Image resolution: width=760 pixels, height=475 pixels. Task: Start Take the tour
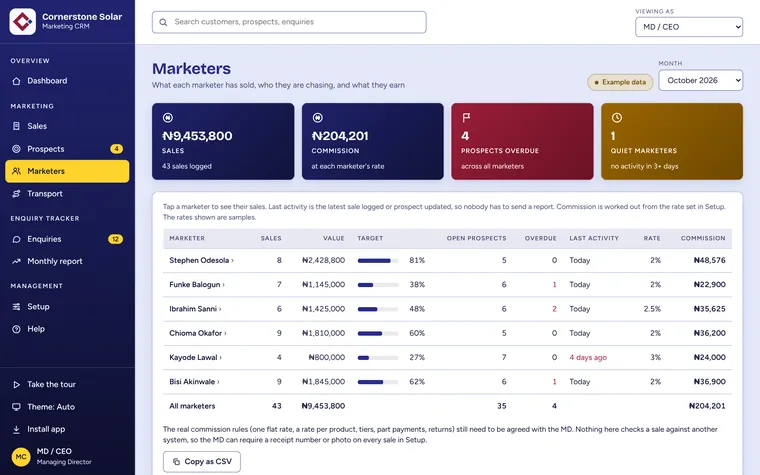tap(67, 384)
